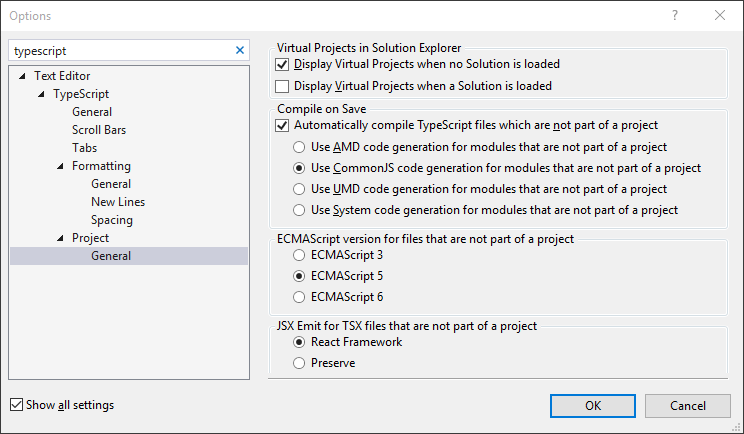This screenshot has width=744, height=434.
Task: Collapse the TypeScript tree node
Action: point(41,94)
